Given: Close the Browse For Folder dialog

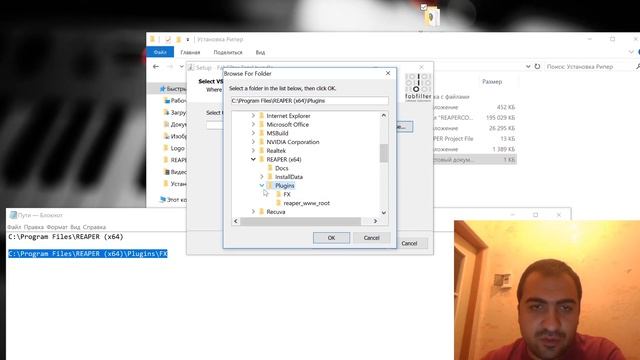Looking at the screenshot, I should pos(388,73).
